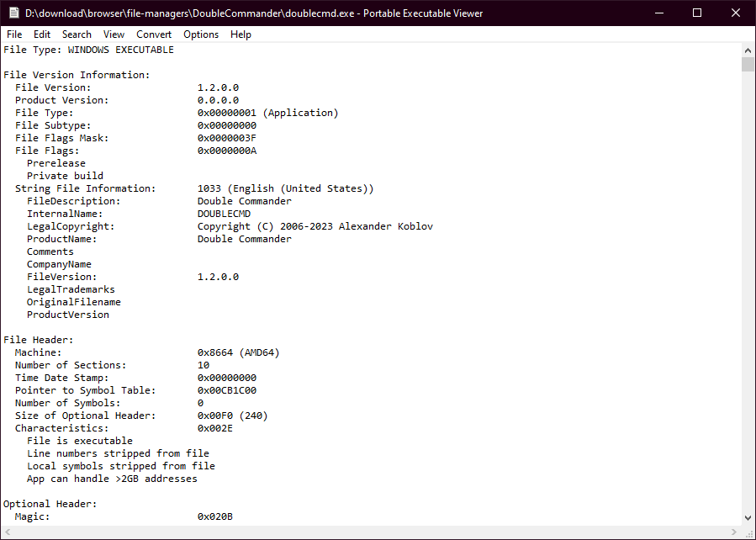
Task: Maximize the Portable Executable Viewer window
Action: point(697,13)
